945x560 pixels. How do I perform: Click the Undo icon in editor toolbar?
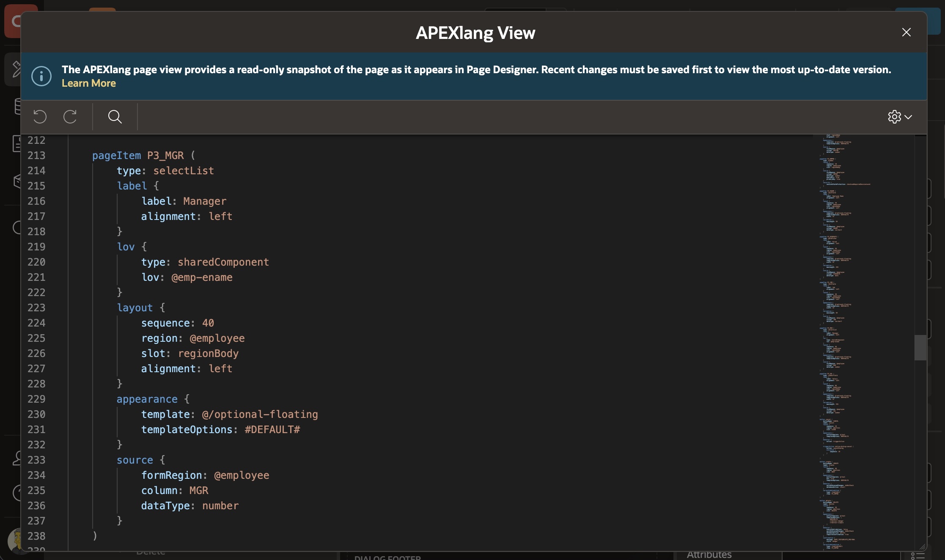[40, 116]
